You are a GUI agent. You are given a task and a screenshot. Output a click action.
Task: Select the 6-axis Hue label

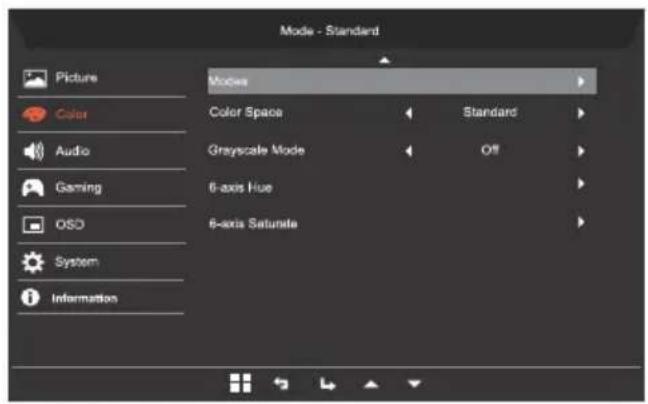(x=241, y=188)
